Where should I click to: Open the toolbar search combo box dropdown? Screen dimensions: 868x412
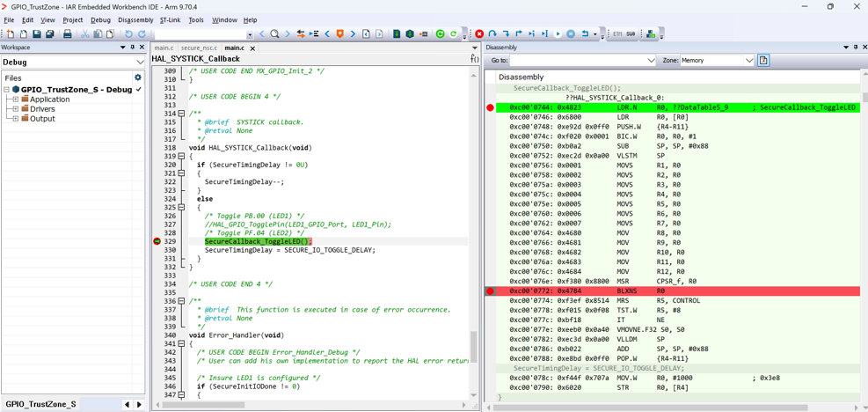[x=251, y=34]
